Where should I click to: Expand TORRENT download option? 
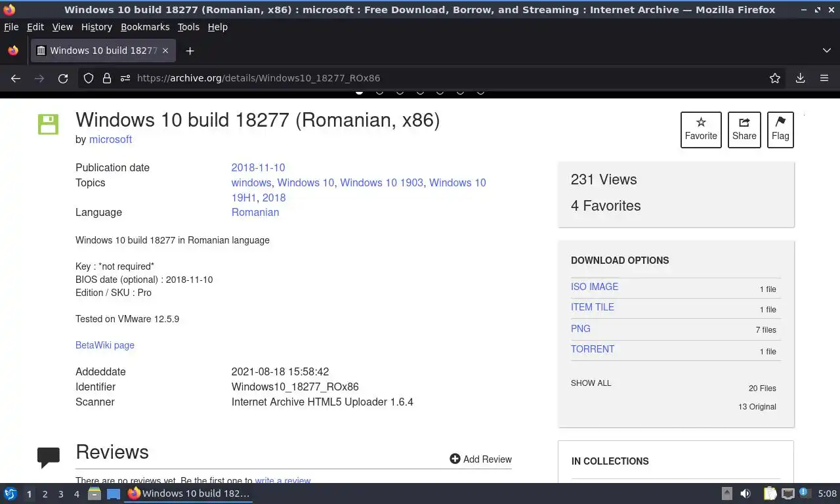point(593,349)
